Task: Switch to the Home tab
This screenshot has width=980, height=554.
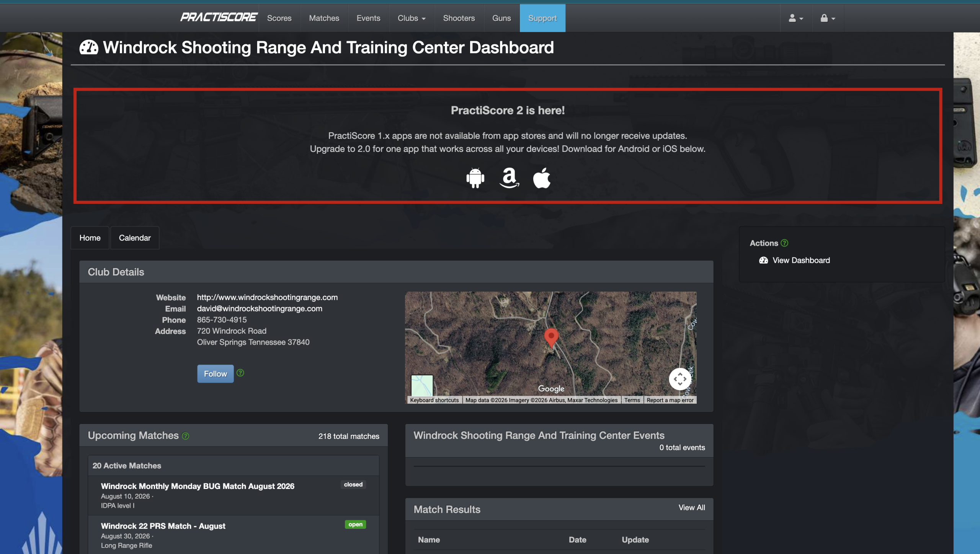Action: tap(90, 238)
